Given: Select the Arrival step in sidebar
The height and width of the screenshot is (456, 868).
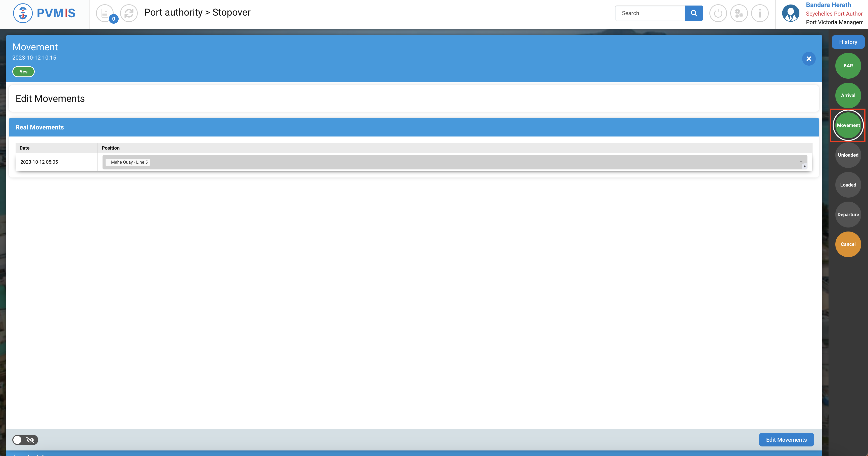Looking at the screenshot, I should [x=848, y=95].
